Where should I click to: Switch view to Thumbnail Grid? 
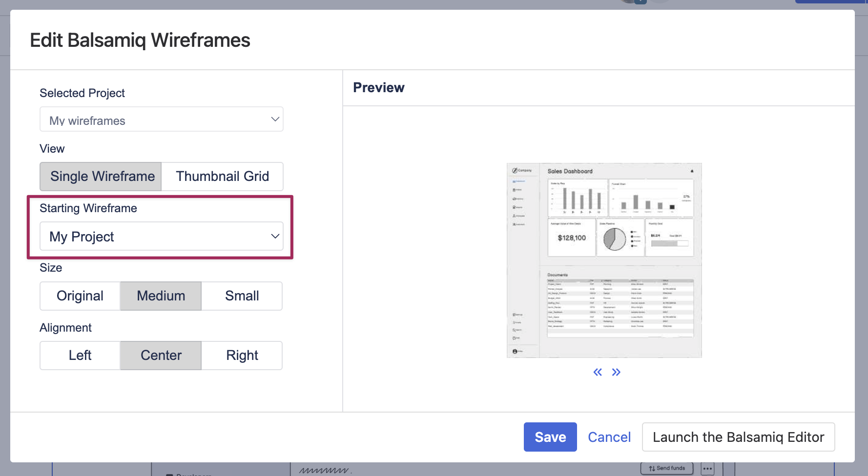click(222, 177)
